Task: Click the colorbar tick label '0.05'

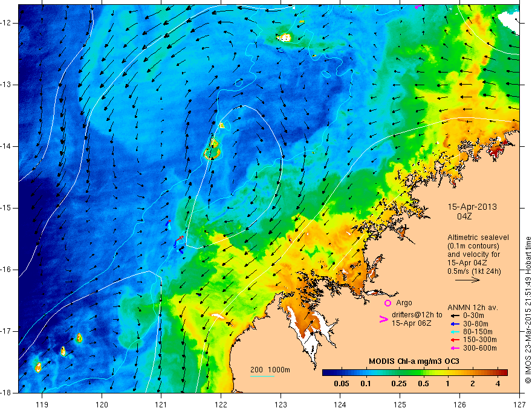Action: (342, 384)
